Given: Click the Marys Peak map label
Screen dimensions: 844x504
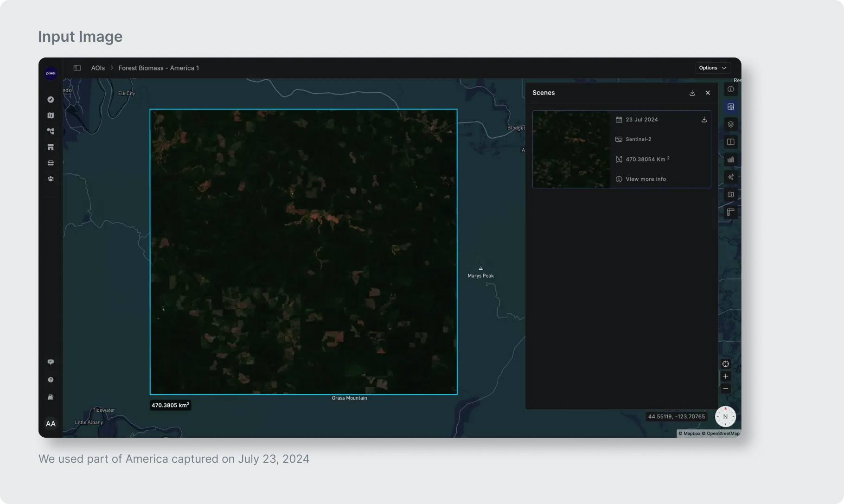Looking at the screenshot, I should coord(480,276).
